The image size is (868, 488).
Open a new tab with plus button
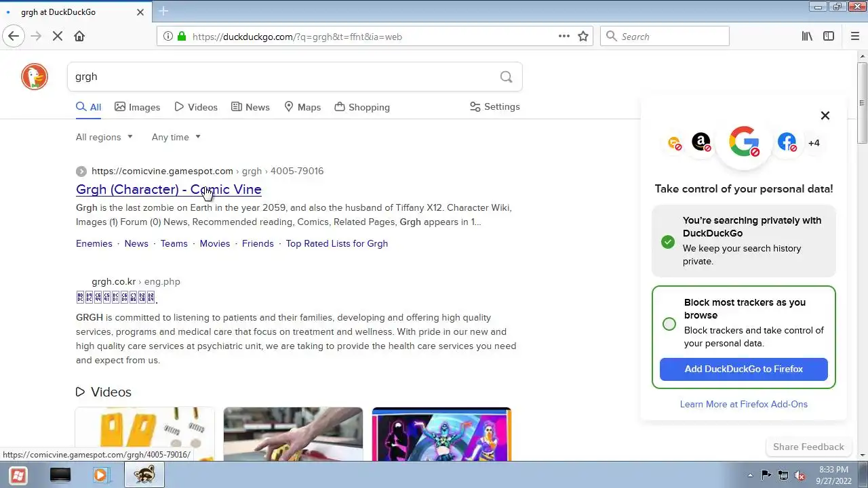tap(163, 11)
